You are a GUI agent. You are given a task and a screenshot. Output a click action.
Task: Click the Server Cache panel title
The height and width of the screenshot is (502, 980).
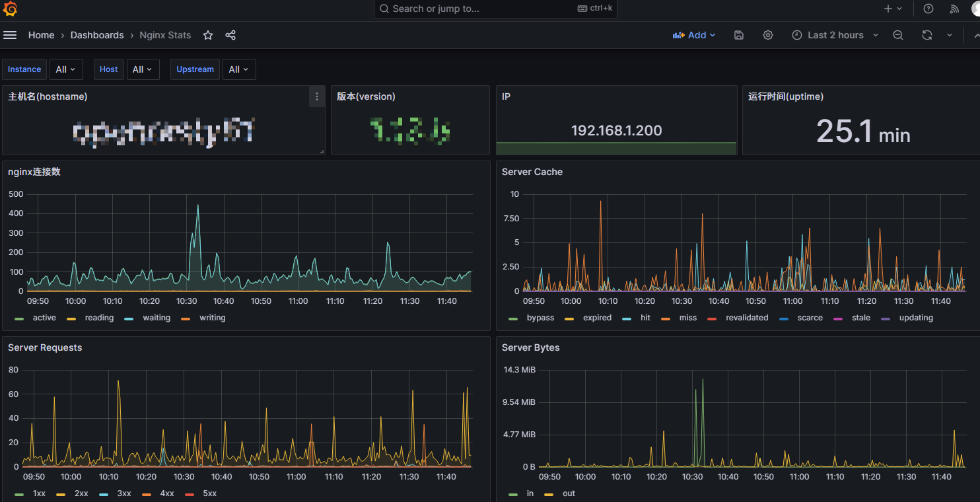(x=532, y=172)
